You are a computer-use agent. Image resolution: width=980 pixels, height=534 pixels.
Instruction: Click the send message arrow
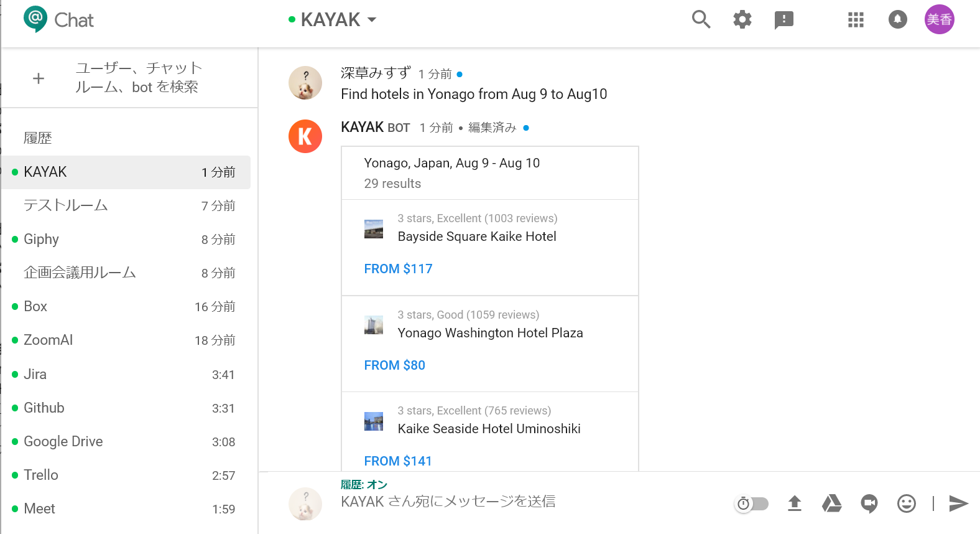pyautogui.click(x=958, y=503)
